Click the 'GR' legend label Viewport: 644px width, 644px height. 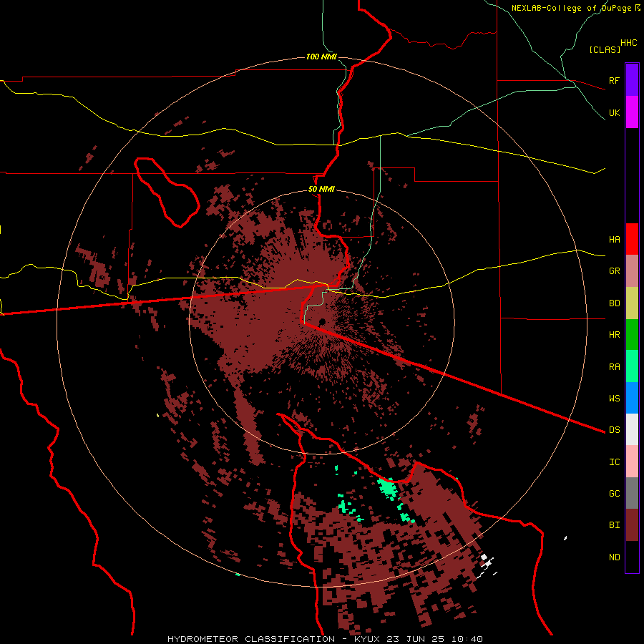point(614,271)
